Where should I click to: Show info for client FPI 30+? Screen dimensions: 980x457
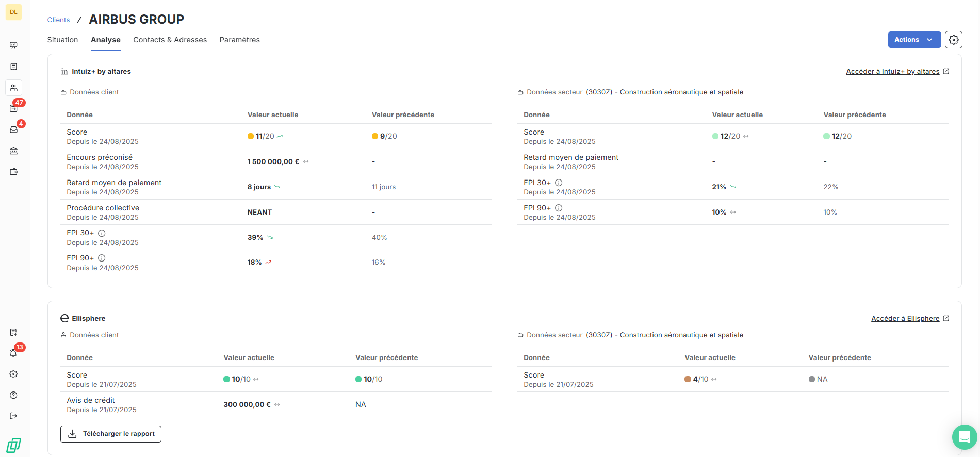pos(102,233)
